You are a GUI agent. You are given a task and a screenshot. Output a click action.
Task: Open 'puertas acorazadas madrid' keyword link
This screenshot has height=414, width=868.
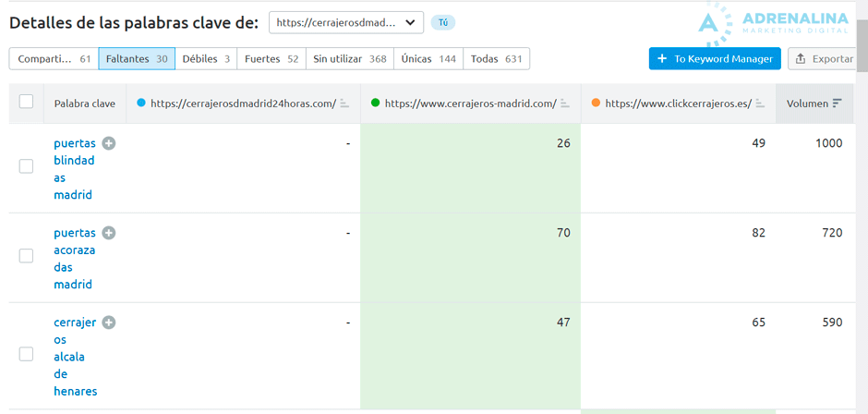click(75, 258)
